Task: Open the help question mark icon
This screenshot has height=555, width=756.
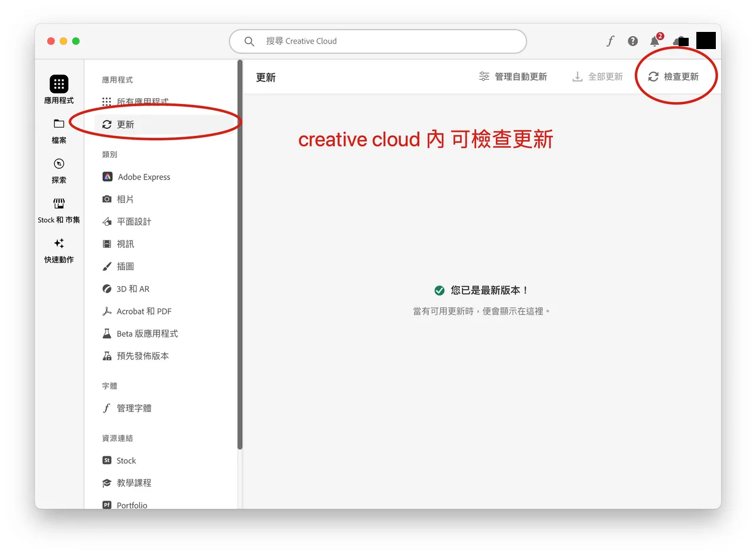Action: 633,41
